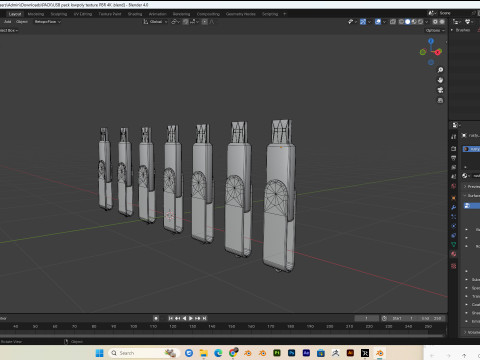480x360 pixels.
Task: Open the View Layer properties tab
Action: (x=453, y=167)
